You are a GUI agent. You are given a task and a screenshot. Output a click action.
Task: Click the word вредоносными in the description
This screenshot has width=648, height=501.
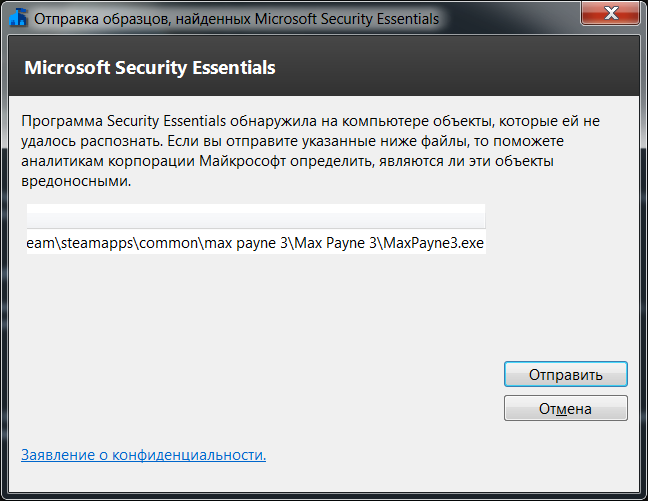point(75,182)
